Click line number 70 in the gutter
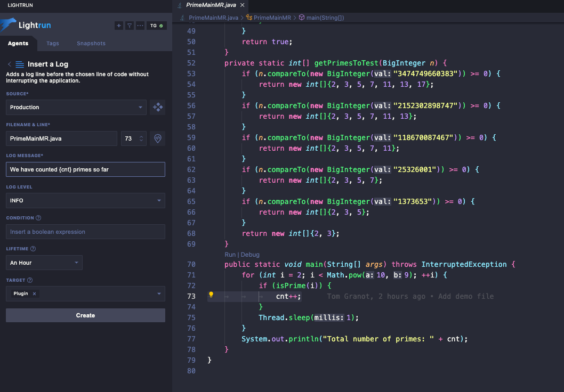 click(191, 265)
